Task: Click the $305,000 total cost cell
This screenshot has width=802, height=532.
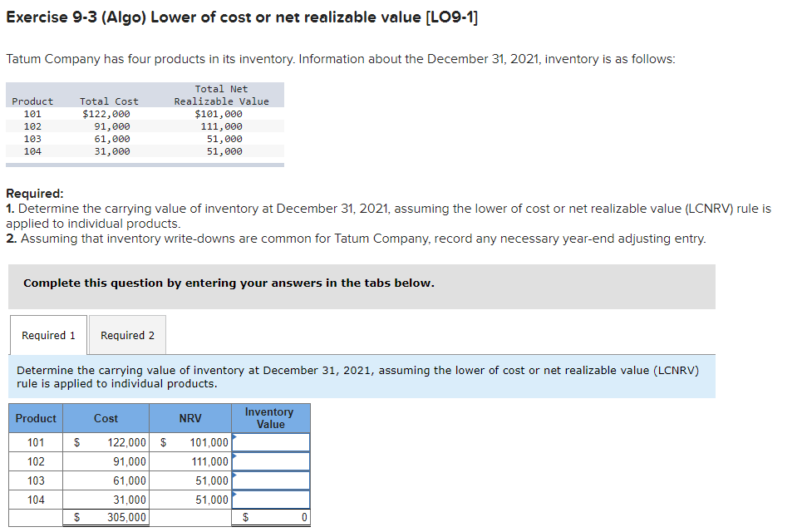Action: point(112,517)
